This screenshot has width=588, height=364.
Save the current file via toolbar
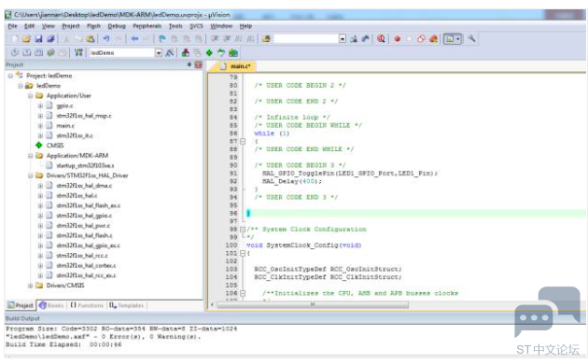[38, 39]
